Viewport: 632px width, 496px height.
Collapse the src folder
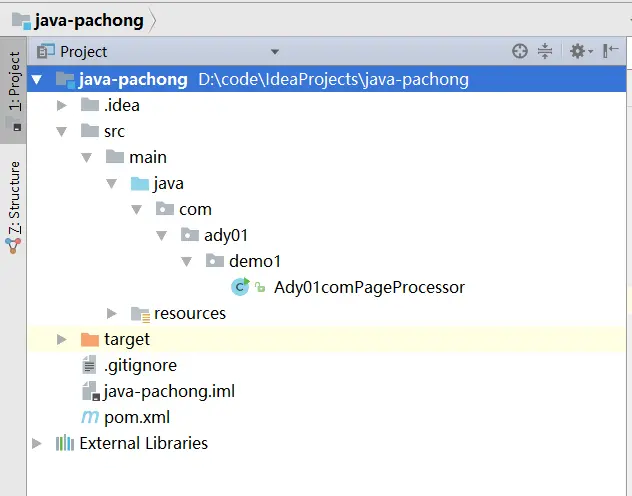click(x=62, y=132)
